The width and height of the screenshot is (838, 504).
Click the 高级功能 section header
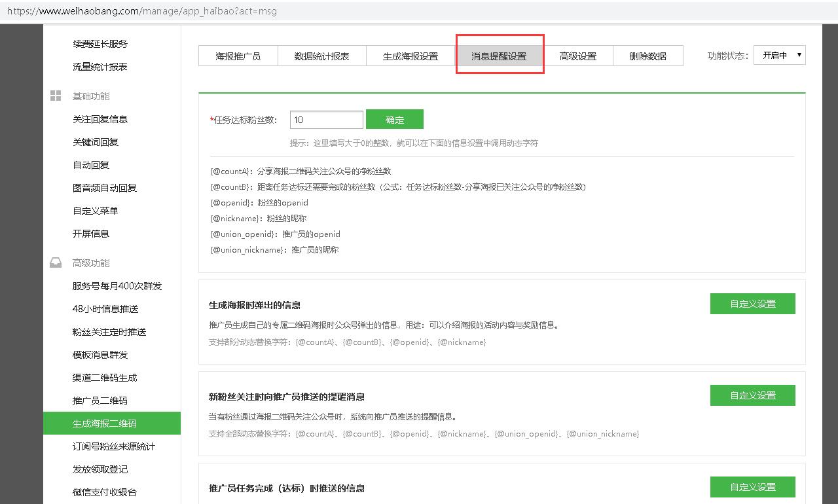pyautogui.click(x=91, y=263)
